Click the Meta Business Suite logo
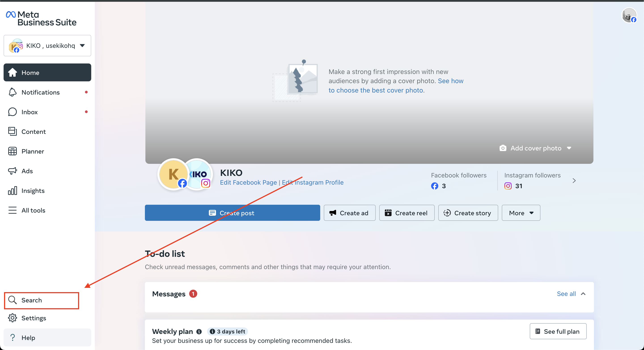Viewport: 644px width, 350px height. pos(41,19)
